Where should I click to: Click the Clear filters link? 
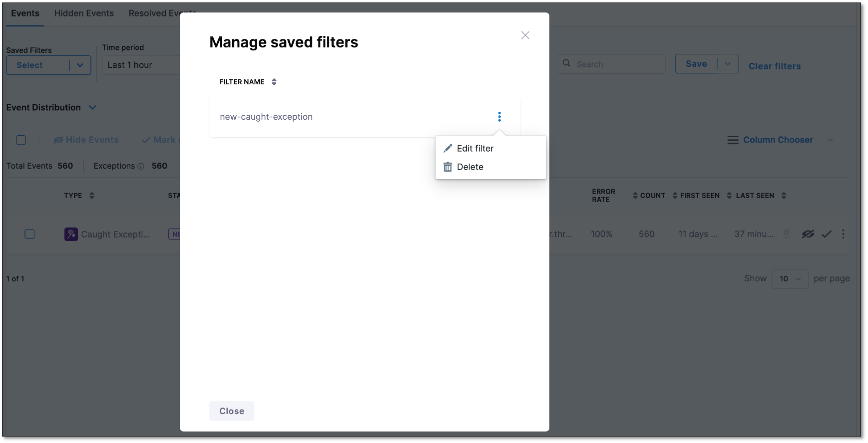(774, 66)
